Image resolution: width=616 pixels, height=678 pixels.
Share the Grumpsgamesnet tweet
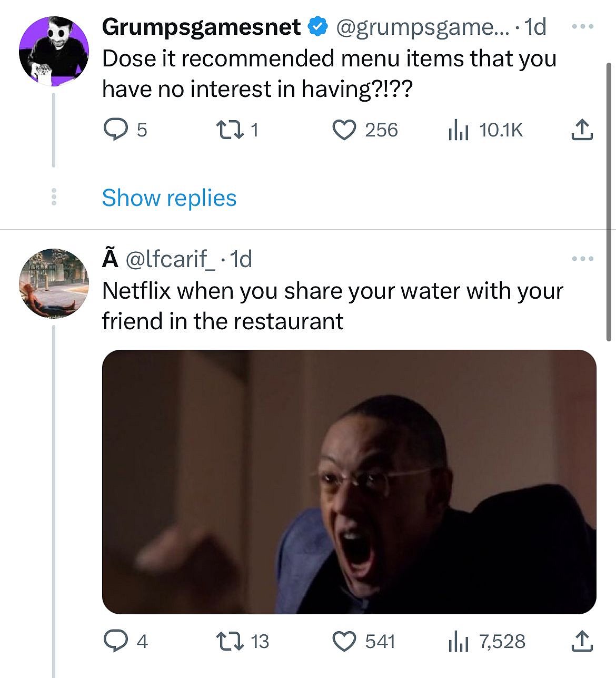click(x=582, y=130)
